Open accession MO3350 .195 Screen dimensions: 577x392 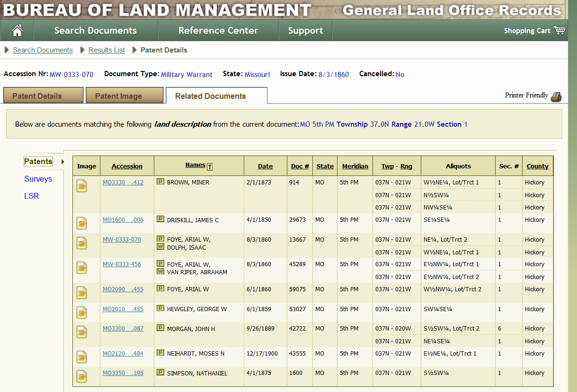click(x=123, y=373)
